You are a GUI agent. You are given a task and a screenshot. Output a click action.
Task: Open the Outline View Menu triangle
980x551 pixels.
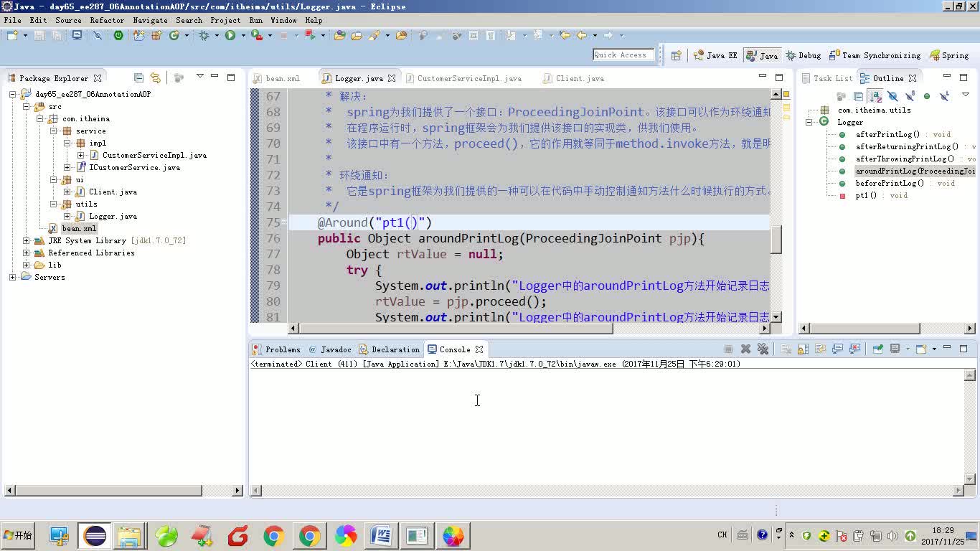(966, 95)
